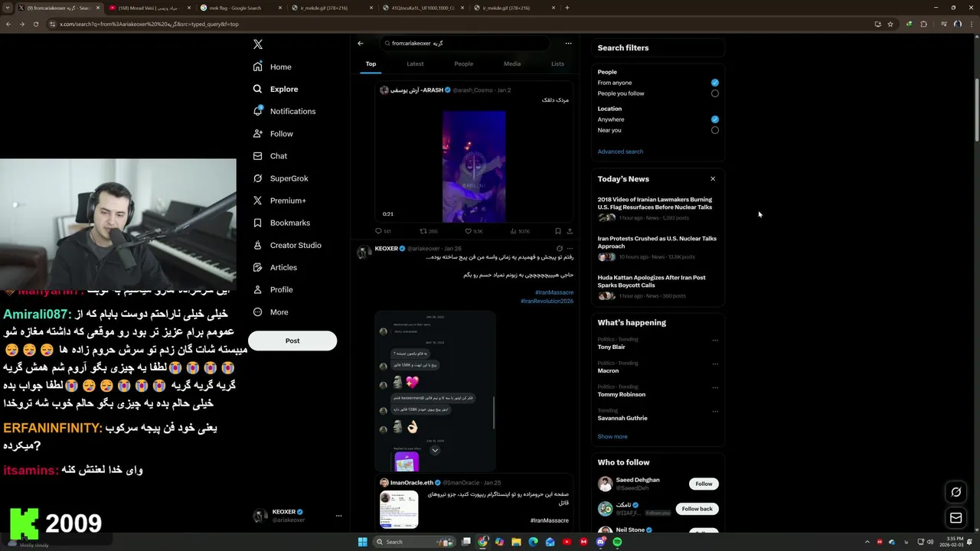Open the X logo home link
The image size is (980, 551).
coord(258,44)
